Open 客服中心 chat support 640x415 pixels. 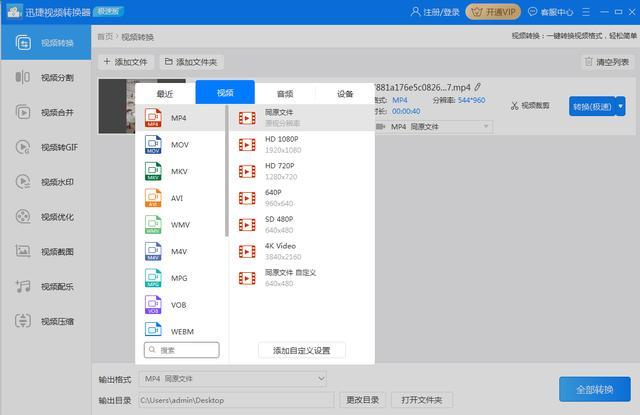tap(550, 12)
